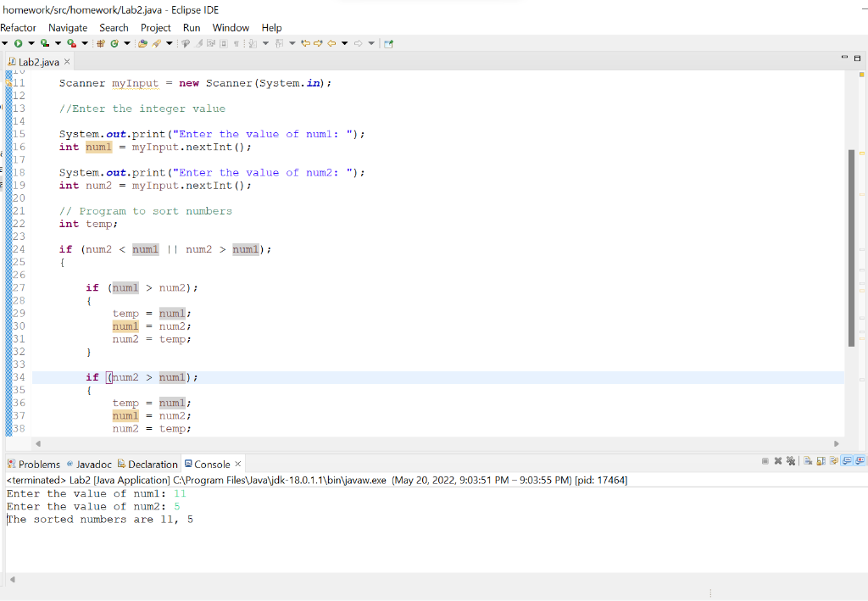The image size is (868, 601).
Task: Open the Forward history dropdown arrow
Action: point(371,43)
